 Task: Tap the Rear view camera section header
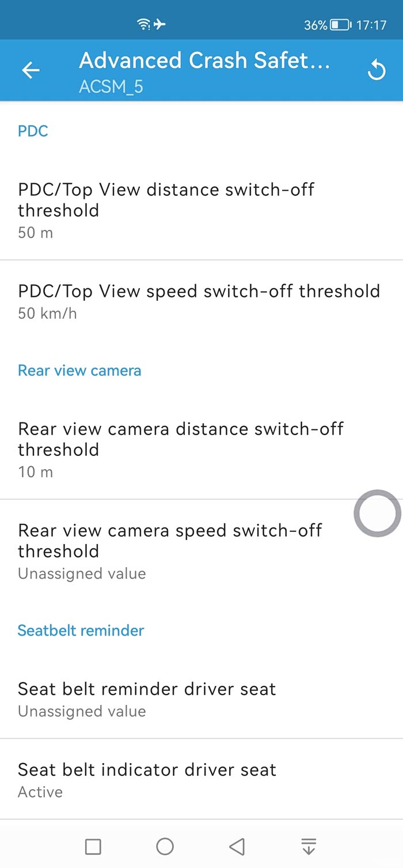coord(79,370)
